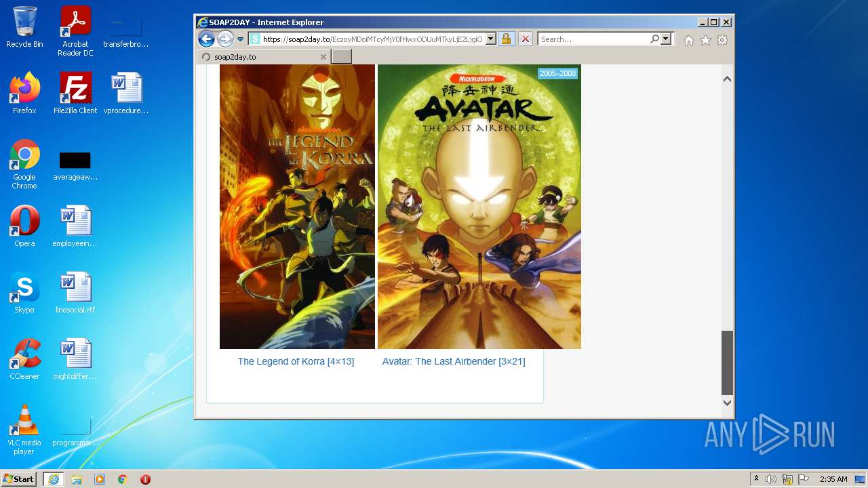This screenshot has width=868, height=488.
Task: Launch Acrobat Reader DC shortcut
Action: (75, 31)
